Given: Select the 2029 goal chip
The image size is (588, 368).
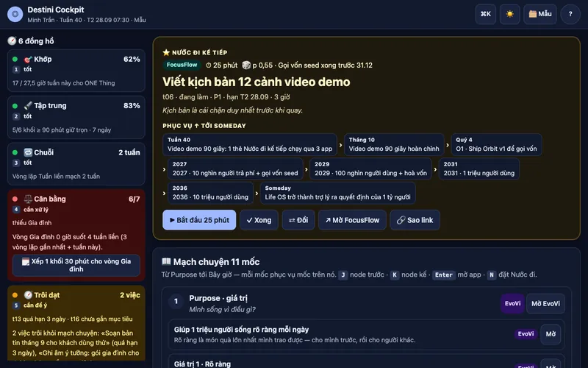Looking at the screenshot, I should (370, 169).
